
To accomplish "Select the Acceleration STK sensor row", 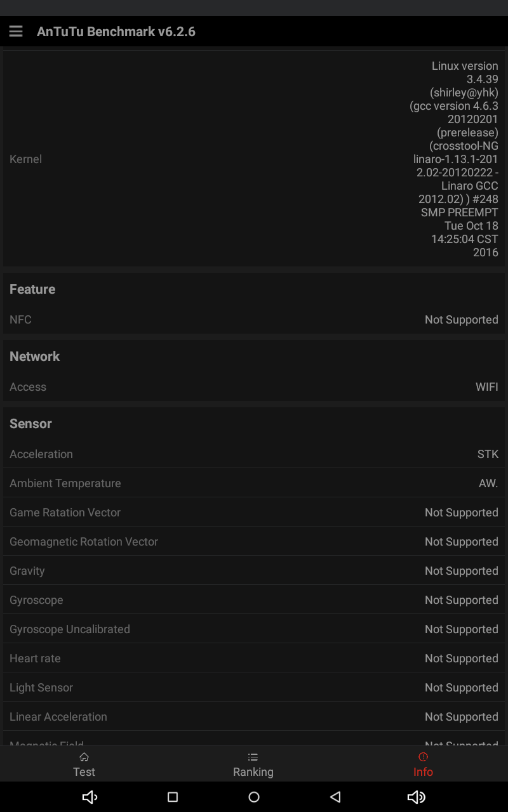I will pos(254,454).
